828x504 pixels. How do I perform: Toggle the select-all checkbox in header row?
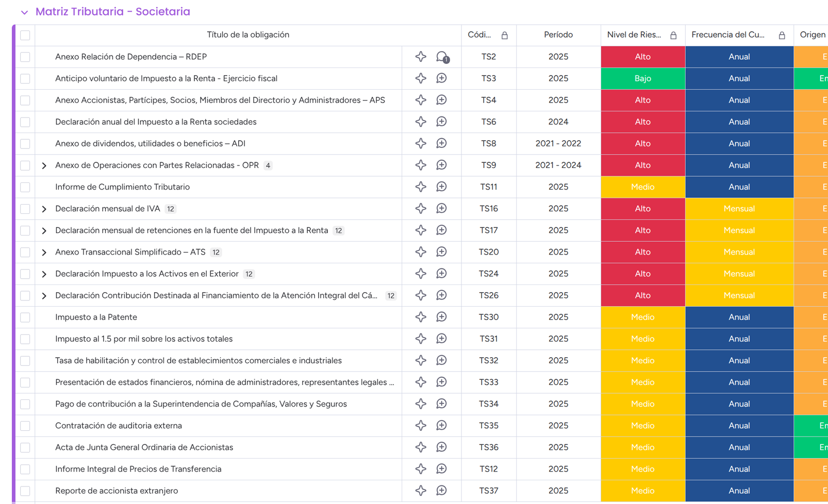point(25,35)
